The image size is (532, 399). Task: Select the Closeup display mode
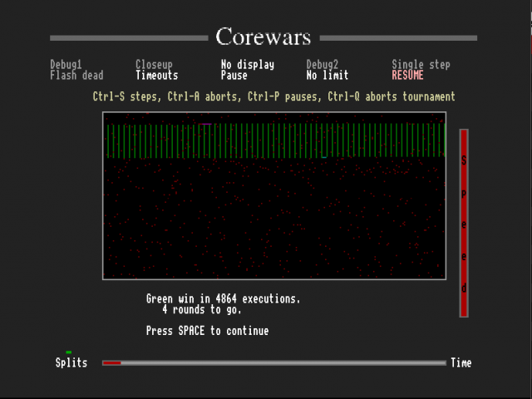click(156, 65)
